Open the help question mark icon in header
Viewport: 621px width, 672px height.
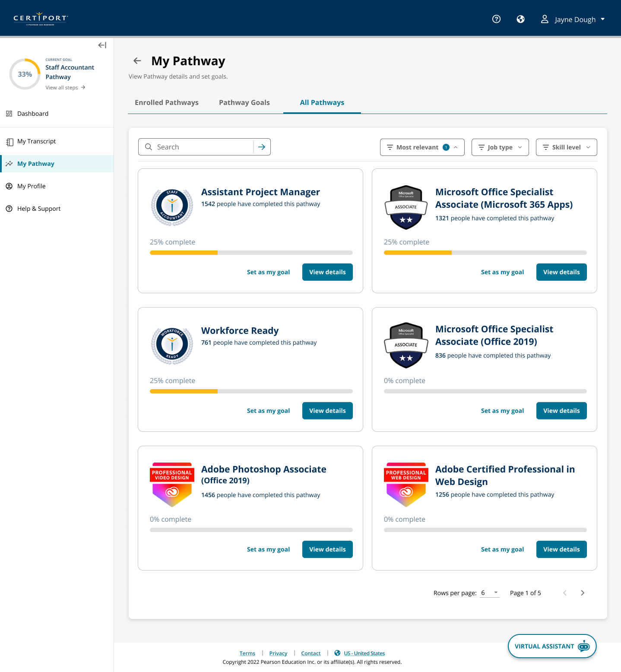[x=497, y=19]
